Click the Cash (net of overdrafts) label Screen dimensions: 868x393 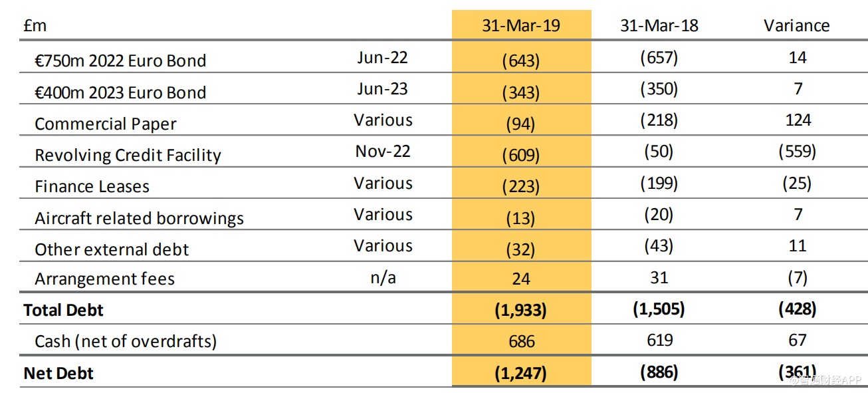126,341
